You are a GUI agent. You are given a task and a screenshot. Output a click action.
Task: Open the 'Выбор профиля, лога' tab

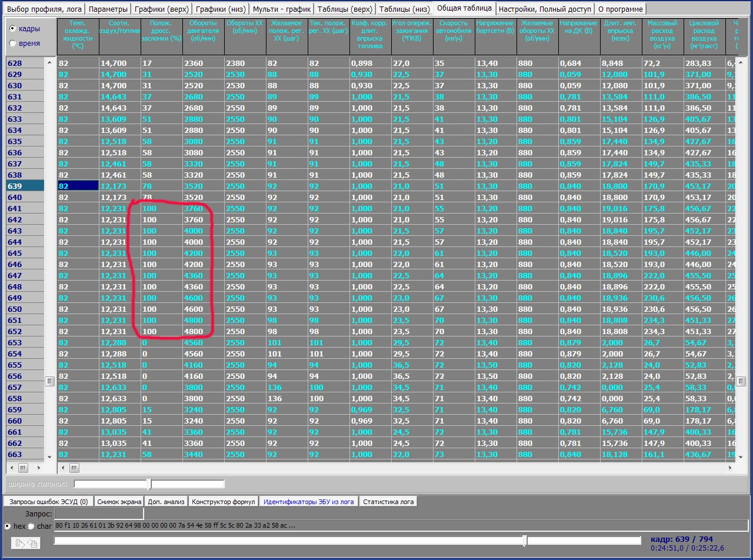44,9
